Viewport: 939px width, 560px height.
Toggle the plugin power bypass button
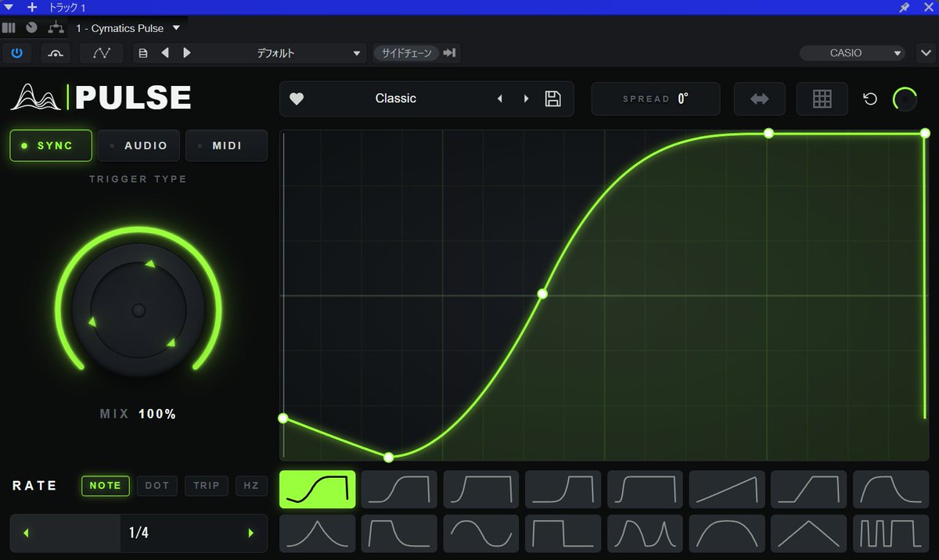click(16, 53)
